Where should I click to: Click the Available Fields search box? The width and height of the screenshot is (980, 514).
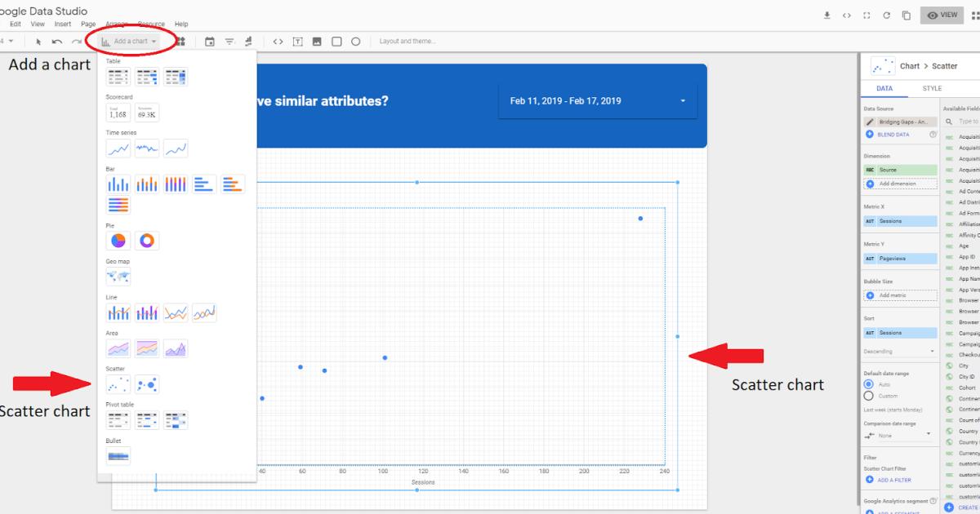[962, 121]
